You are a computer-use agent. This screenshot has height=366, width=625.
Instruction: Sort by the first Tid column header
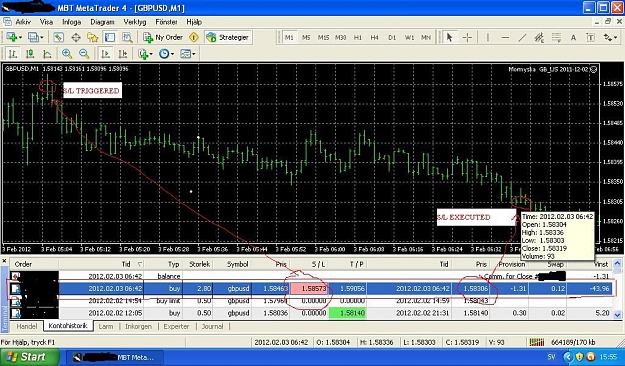[101, 264]
